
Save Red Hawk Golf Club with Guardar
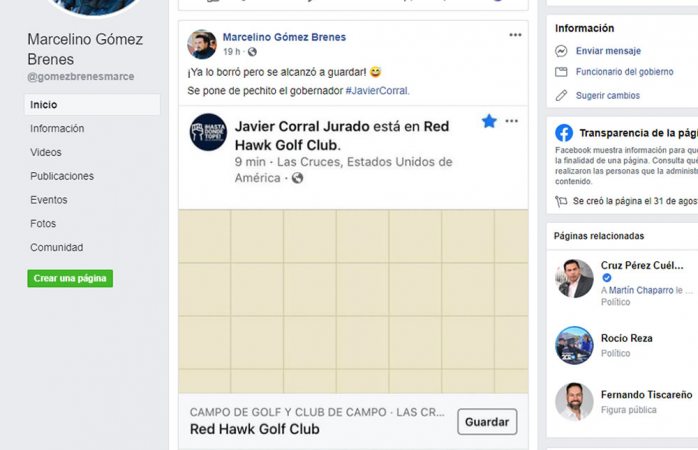click(487, 422)
